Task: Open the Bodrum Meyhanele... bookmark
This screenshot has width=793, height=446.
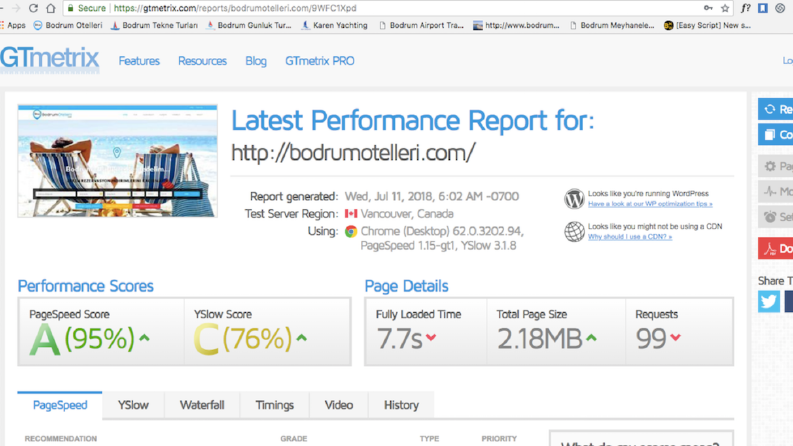Action: pyautogui.click(x=612, y=25)
